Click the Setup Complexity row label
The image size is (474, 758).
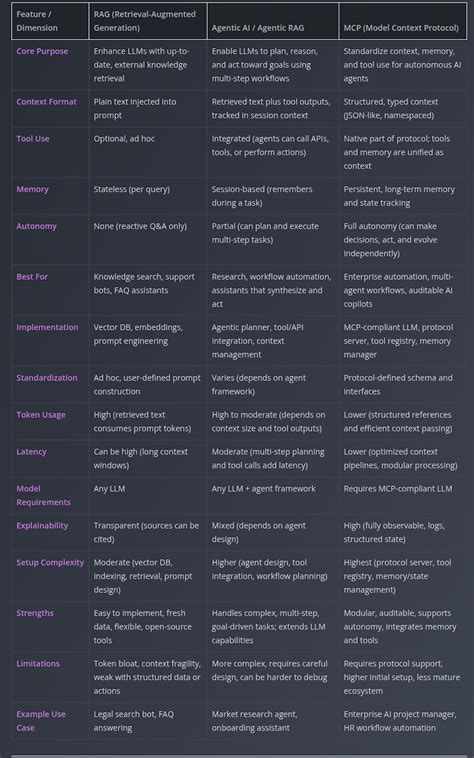tap(50, 562)
